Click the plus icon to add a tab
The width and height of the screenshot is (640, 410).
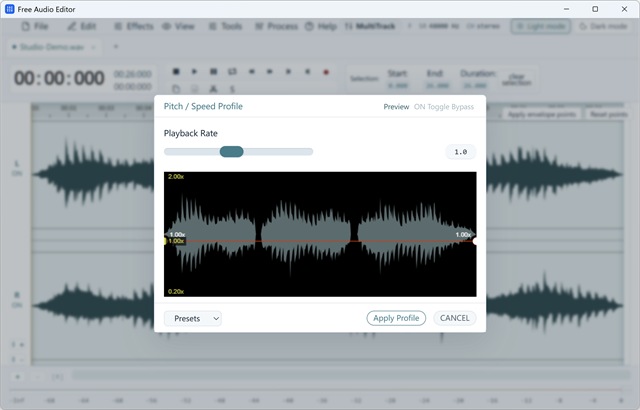tap(116, 47)
